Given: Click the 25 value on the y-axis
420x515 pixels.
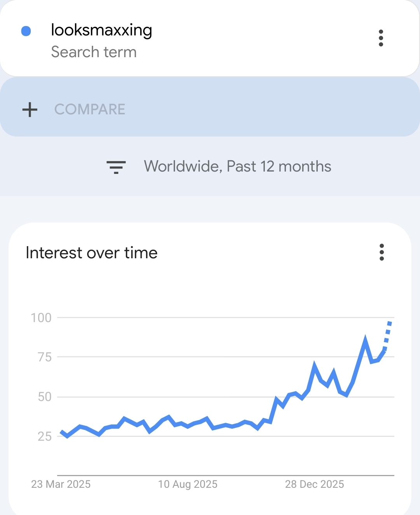Looking at the screenshot, I should tap(45, 436).
